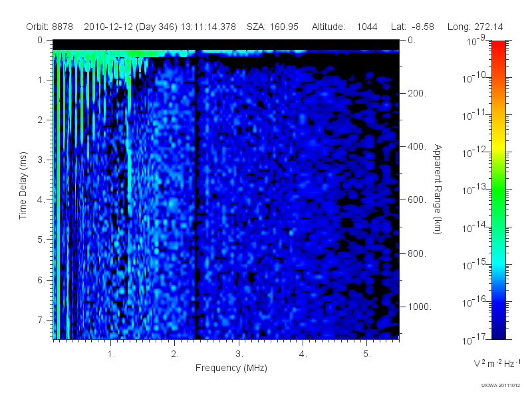Click the 'Lat: -8.58' header text

tap(412, 27)
